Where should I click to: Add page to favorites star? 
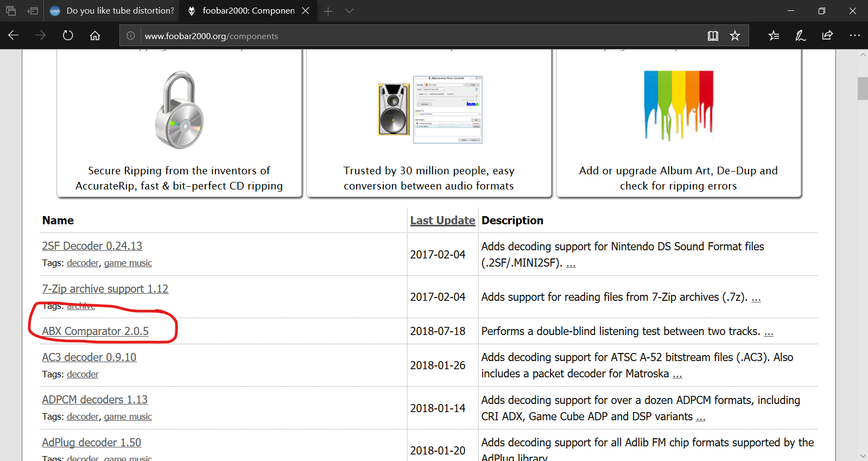tap(735, 36)
